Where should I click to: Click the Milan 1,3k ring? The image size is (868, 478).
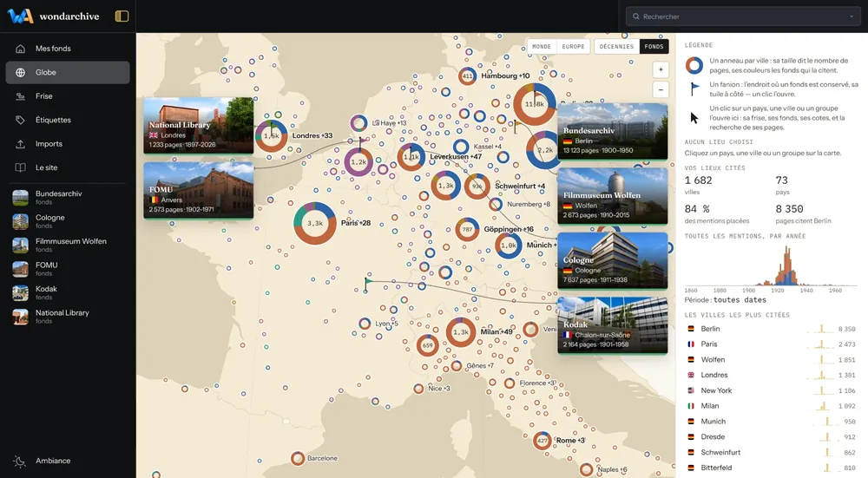(461, 332)
